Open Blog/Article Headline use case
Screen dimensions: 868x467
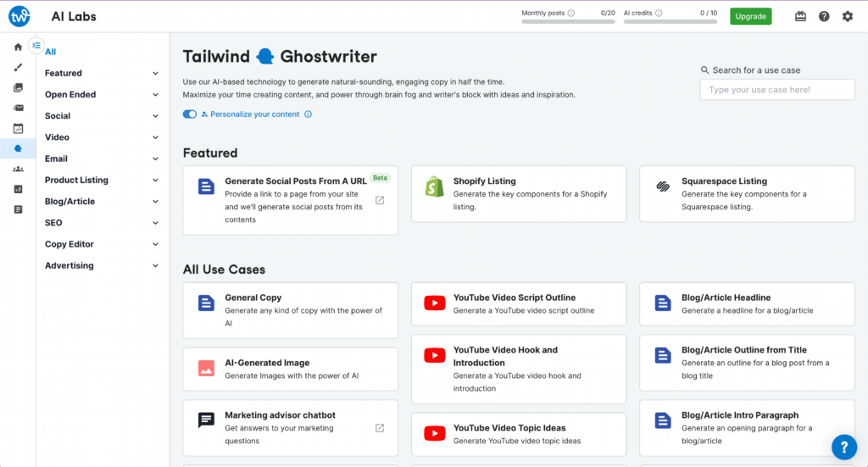click(747, 303)
